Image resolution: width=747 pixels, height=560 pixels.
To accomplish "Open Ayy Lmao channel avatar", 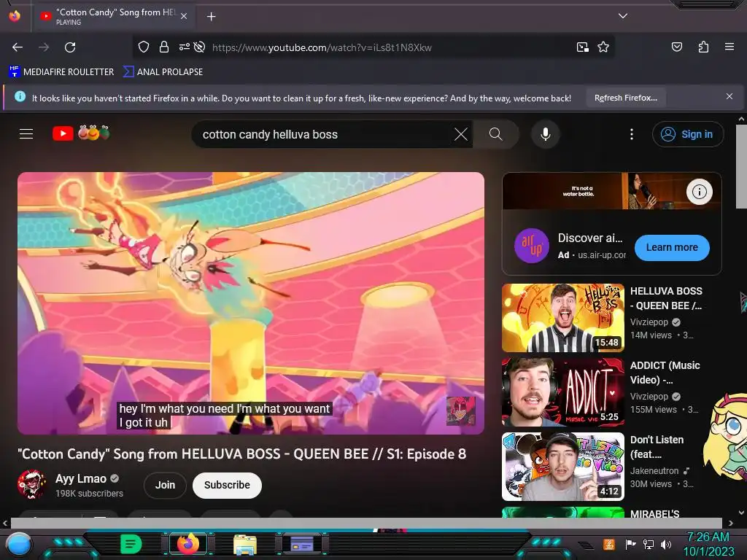I will [31, 484].
